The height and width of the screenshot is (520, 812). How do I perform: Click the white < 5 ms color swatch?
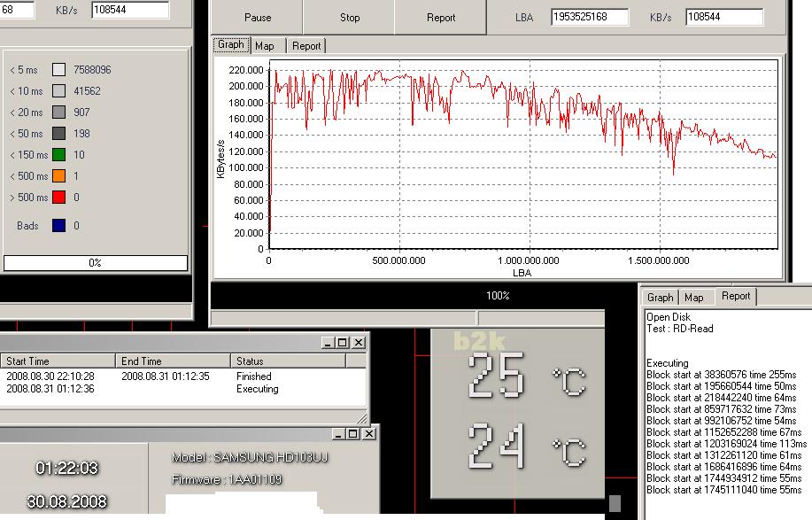tap(59, 69)
